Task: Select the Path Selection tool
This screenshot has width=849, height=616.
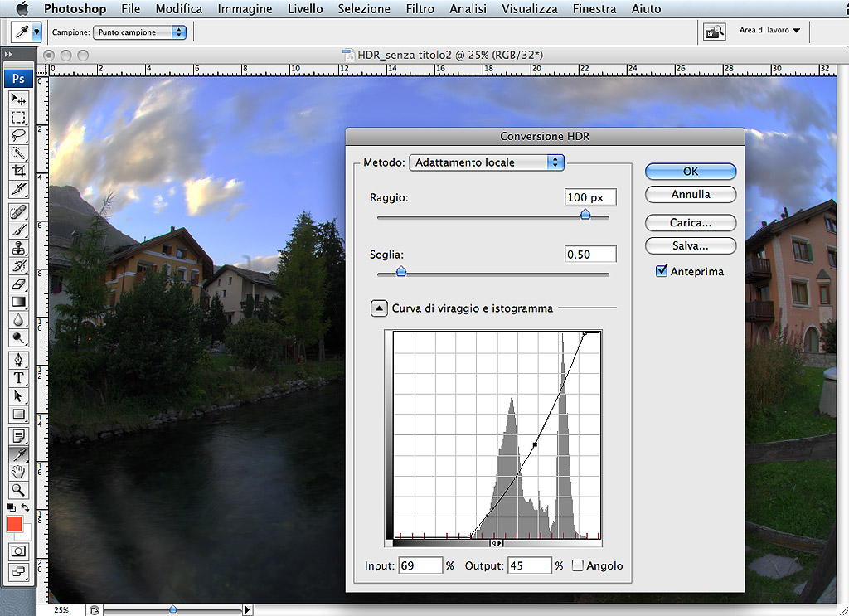Action: pyautogui.click(x=18, y=396)
